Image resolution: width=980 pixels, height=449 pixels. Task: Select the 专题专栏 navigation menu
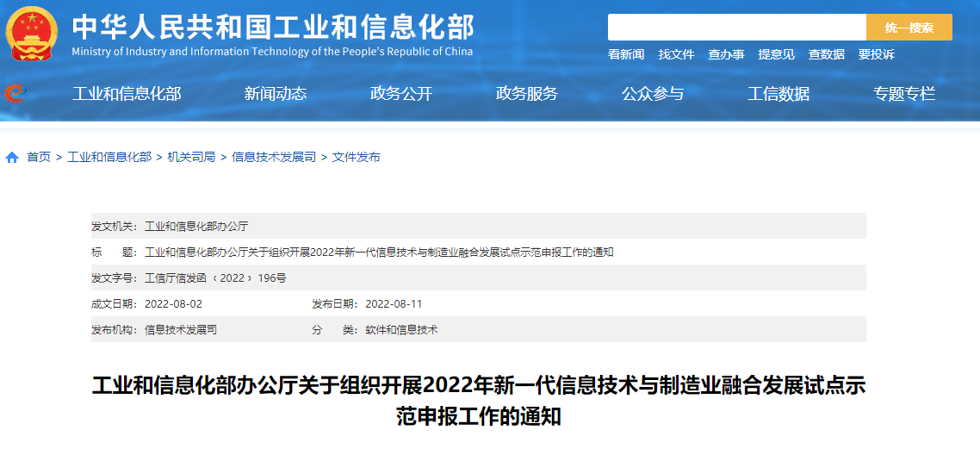[x=904, y=94]
